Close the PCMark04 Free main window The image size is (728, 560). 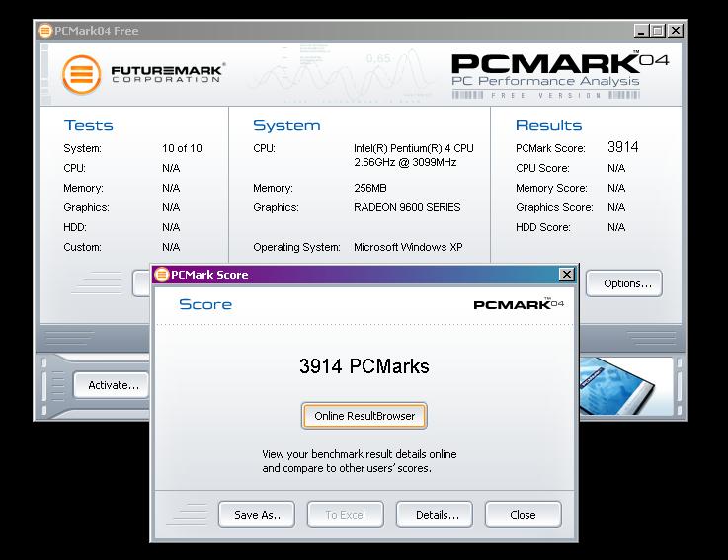coord(676,31)
